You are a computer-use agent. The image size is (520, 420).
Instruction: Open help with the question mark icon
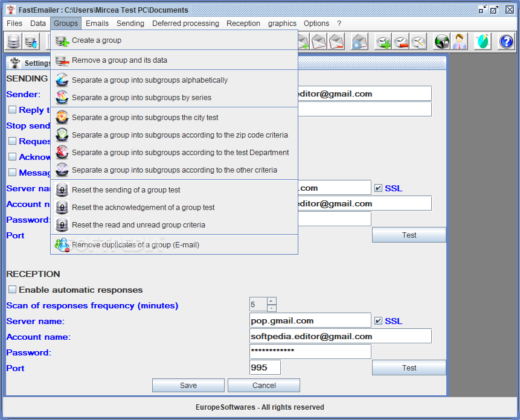[x=506, y=42]
